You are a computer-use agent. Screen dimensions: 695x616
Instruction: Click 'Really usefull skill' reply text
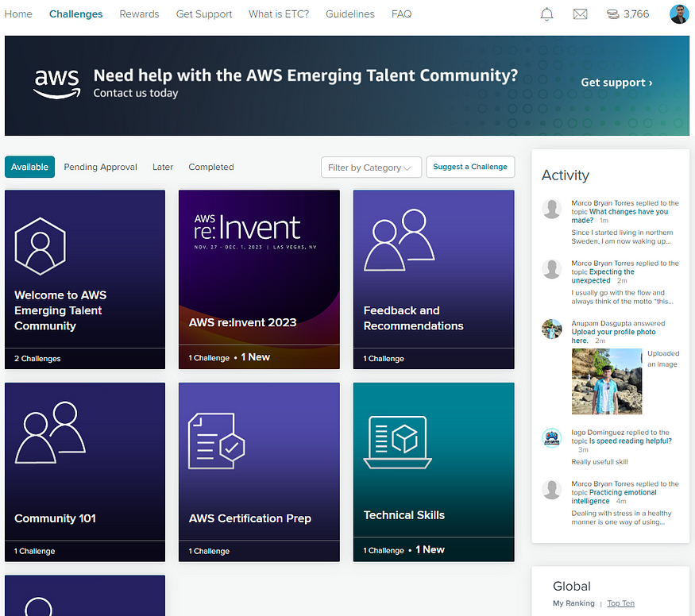pos(599,462)
